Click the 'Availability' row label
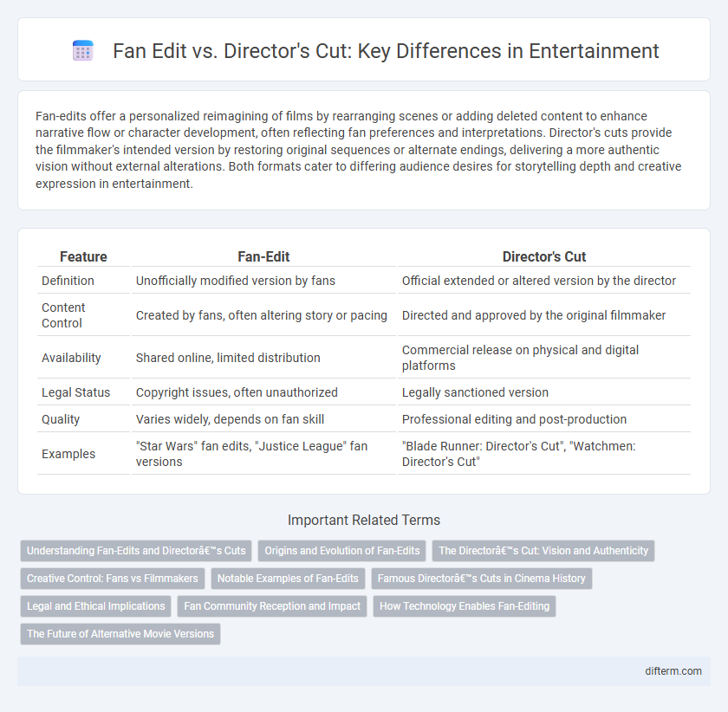The width and height of the screenshot is (728, 712). point(71,358)
